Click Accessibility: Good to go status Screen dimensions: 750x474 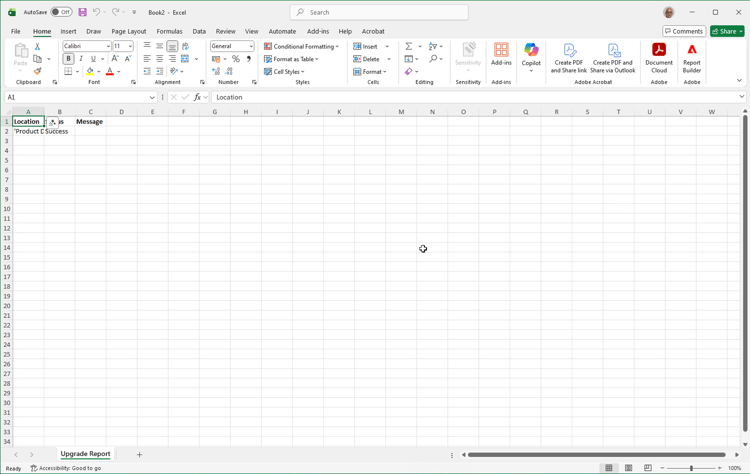66,468
